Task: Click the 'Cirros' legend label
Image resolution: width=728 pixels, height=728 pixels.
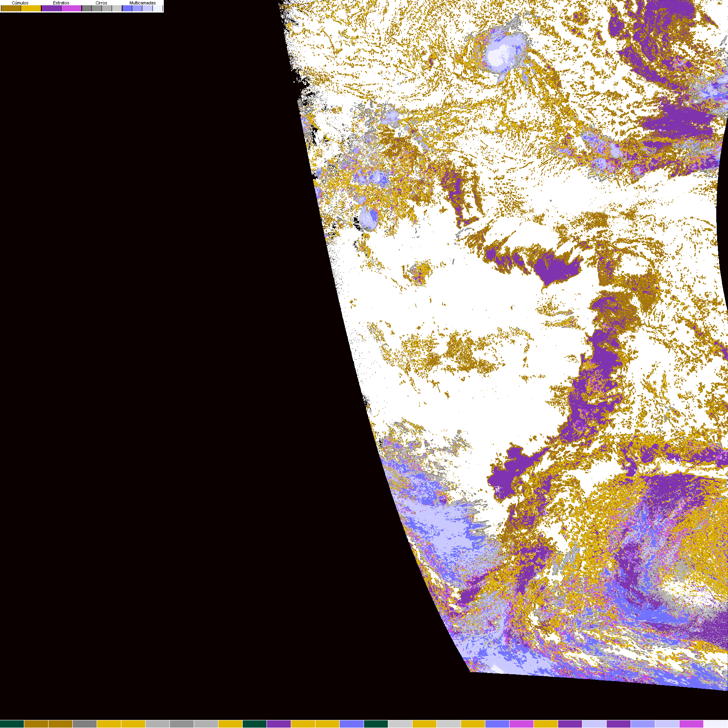Action: click(102, 3)
